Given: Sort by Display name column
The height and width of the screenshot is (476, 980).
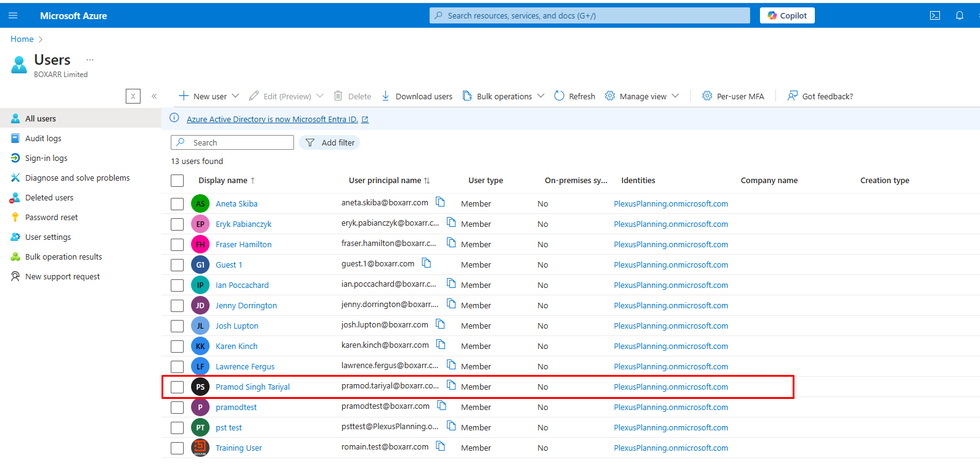Looking at the screenshot, I should click(x=227, y=181).
